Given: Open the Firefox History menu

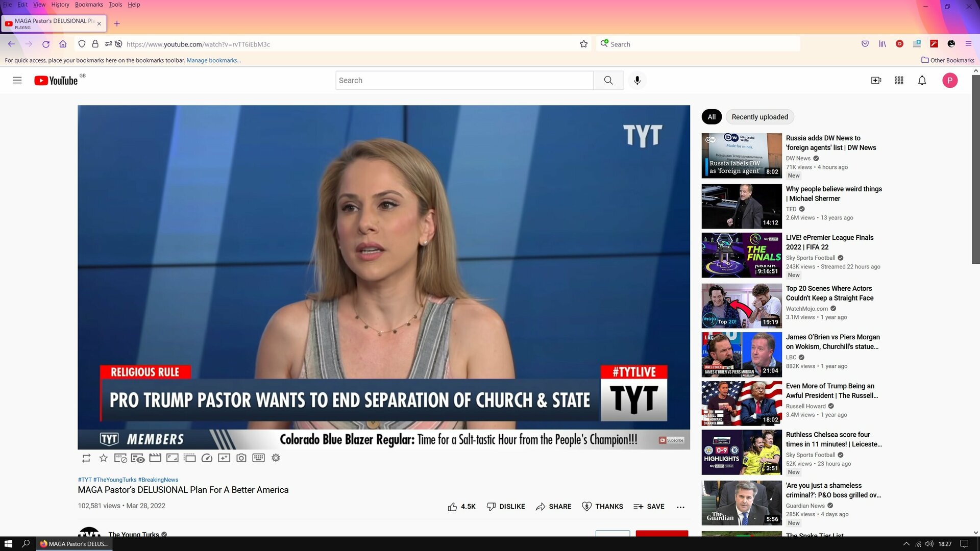Looking at the screenshot, I should (60, 5).
